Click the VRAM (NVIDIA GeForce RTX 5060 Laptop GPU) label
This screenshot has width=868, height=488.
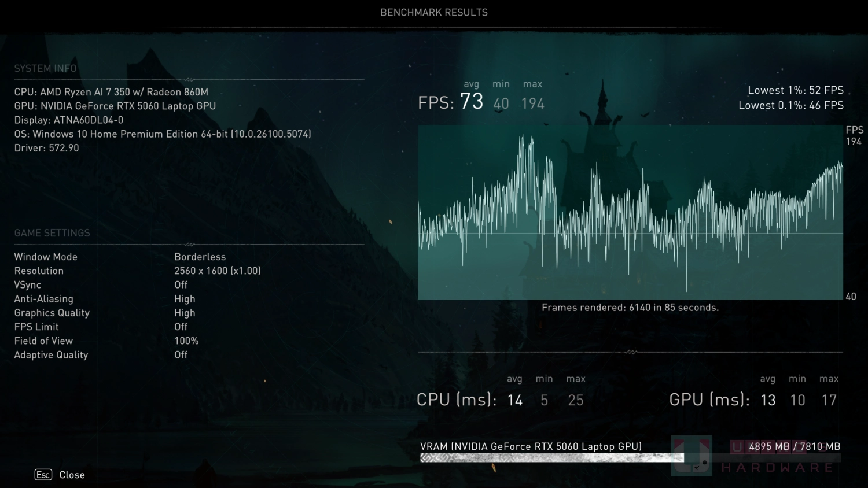coord(531,446)
